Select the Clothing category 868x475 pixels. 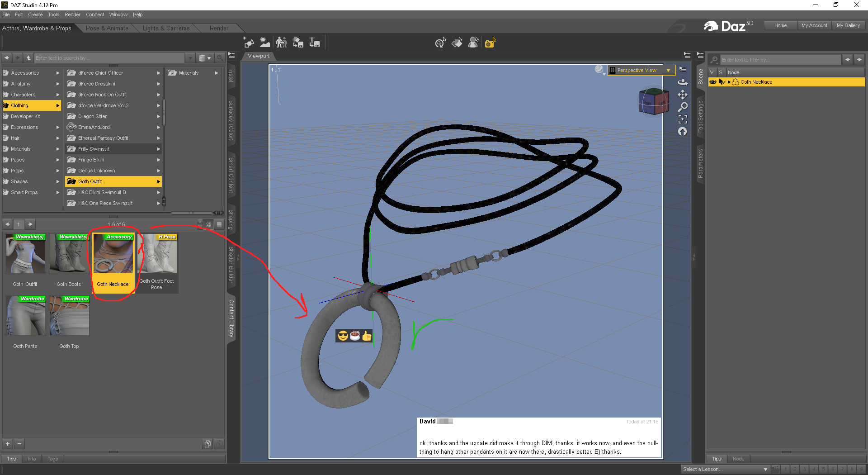[32, 105]
